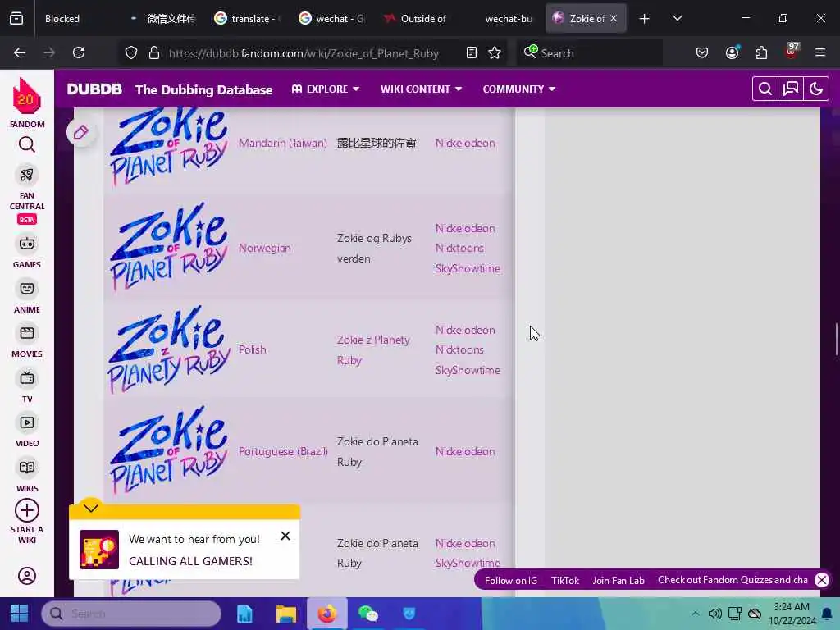Screen dimensions: 840x630
Task: Open the TV category icon
Action: 27,378
